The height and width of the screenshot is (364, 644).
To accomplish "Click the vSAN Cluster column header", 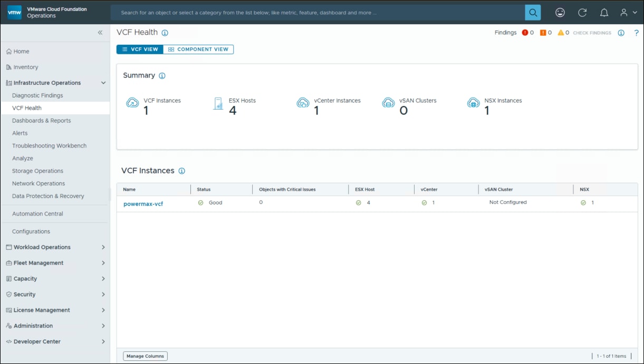I will tap(525, 190).
